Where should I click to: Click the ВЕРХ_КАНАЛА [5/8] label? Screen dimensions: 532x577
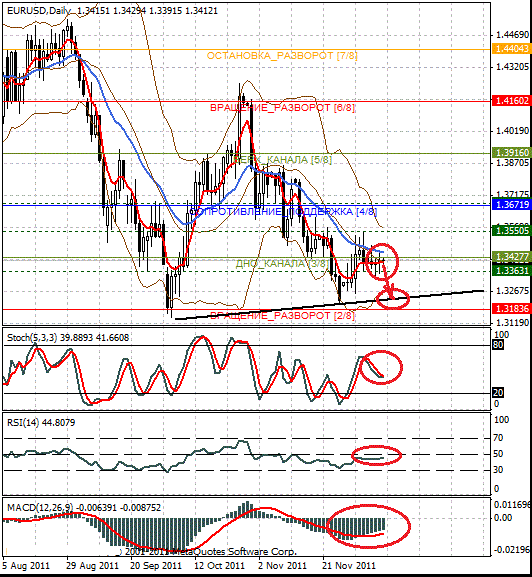(x=283, y=160)
